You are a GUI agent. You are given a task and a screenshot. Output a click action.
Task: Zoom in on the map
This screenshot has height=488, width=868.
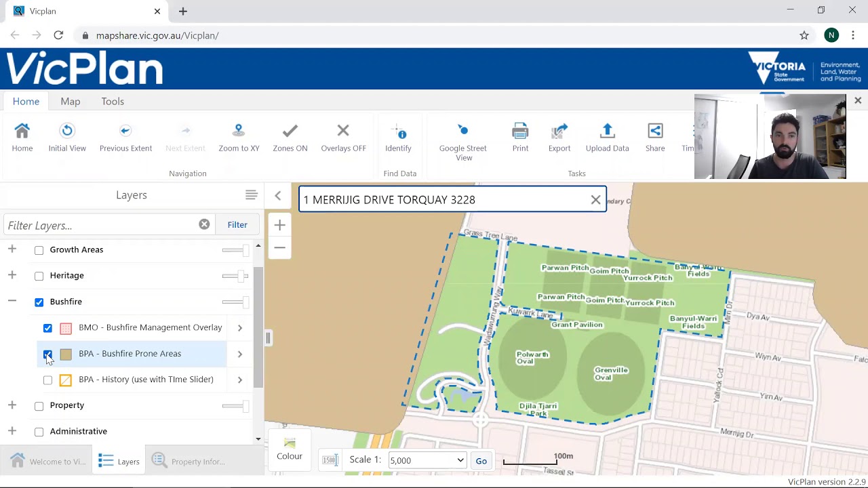279,225
